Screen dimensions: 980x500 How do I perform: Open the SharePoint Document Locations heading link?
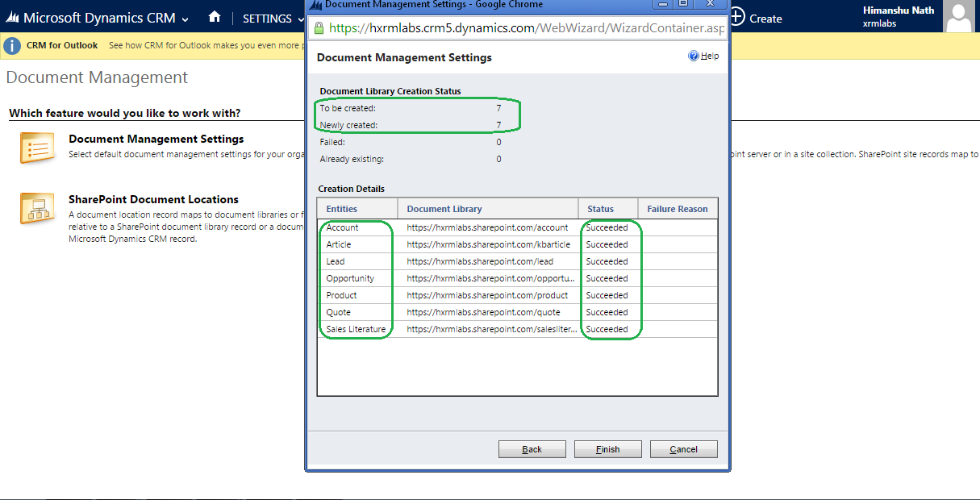(154, 199)
